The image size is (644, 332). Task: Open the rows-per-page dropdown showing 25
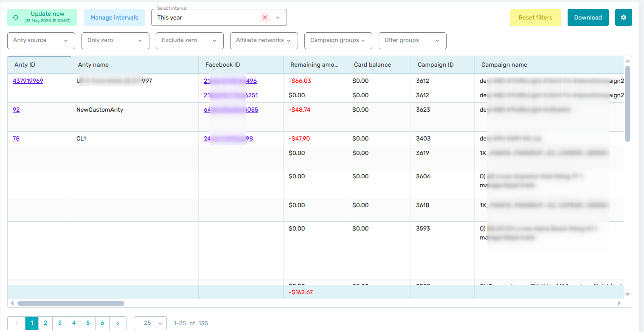click(x=150, y=323)
